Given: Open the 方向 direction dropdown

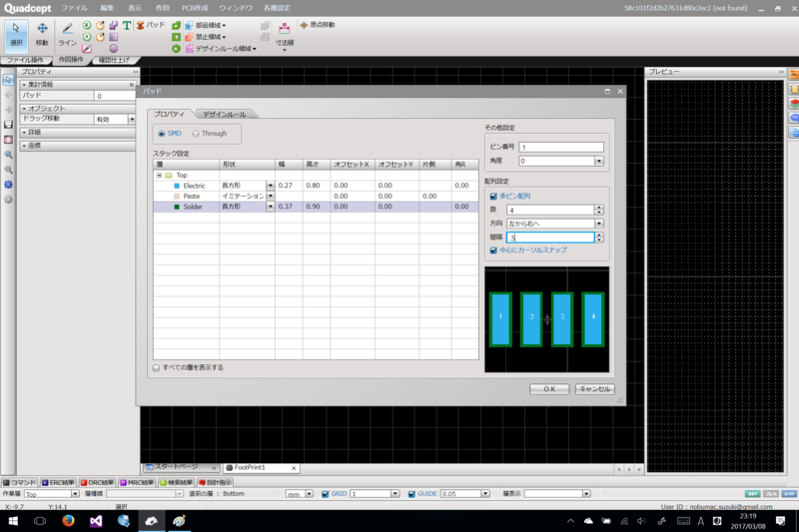Looking at the screenshot, I should [x=598, y=224].
